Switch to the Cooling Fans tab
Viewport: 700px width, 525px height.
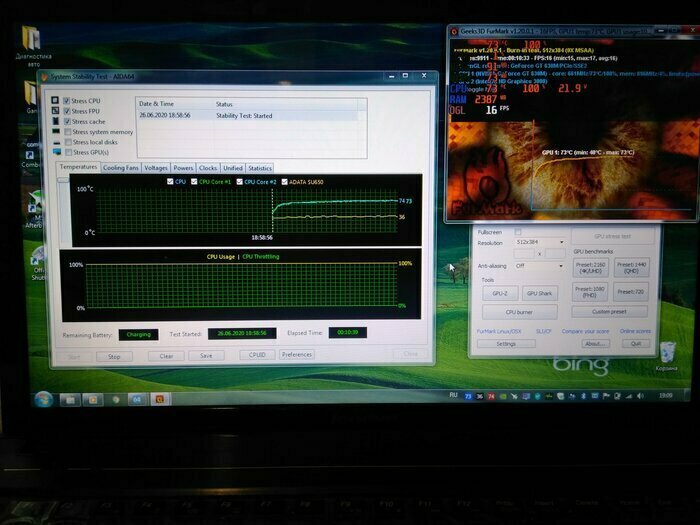click(121, 168)
